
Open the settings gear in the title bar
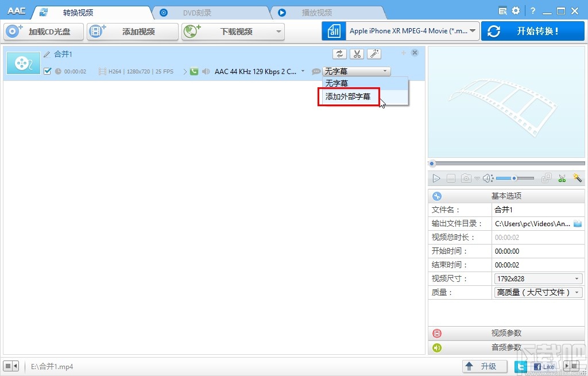[x=515, y=10]
